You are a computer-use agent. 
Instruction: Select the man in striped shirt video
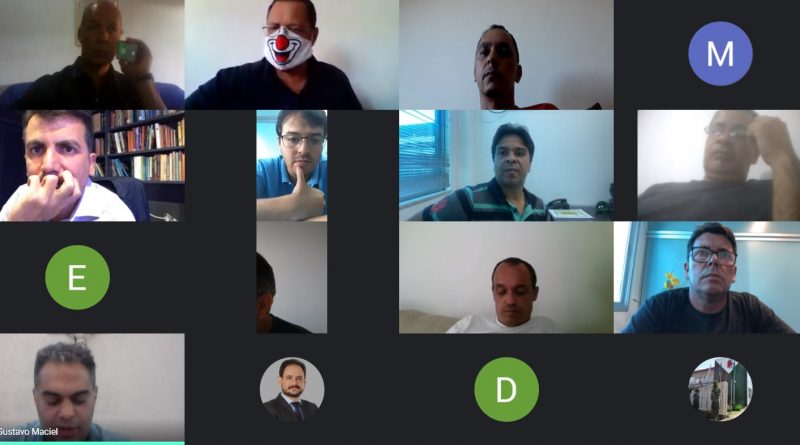tap(506, 166)
